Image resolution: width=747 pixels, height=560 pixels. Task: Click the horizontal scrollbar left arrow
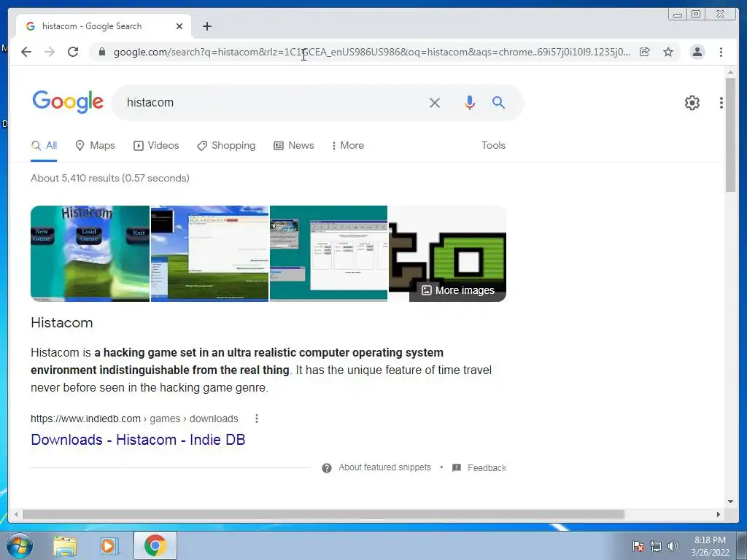16,514
